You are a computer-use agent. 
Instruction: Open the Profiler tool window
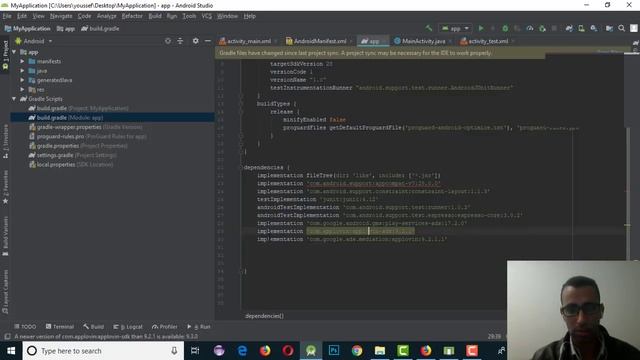[164, 327]
